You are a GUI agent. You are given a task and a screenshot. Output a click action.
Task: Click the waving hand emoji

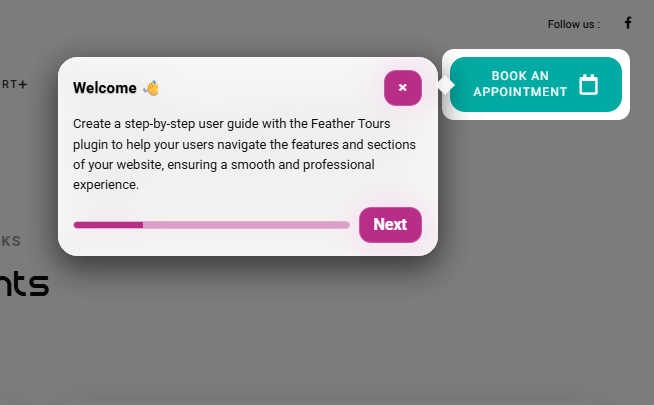[x=151, y=88]
